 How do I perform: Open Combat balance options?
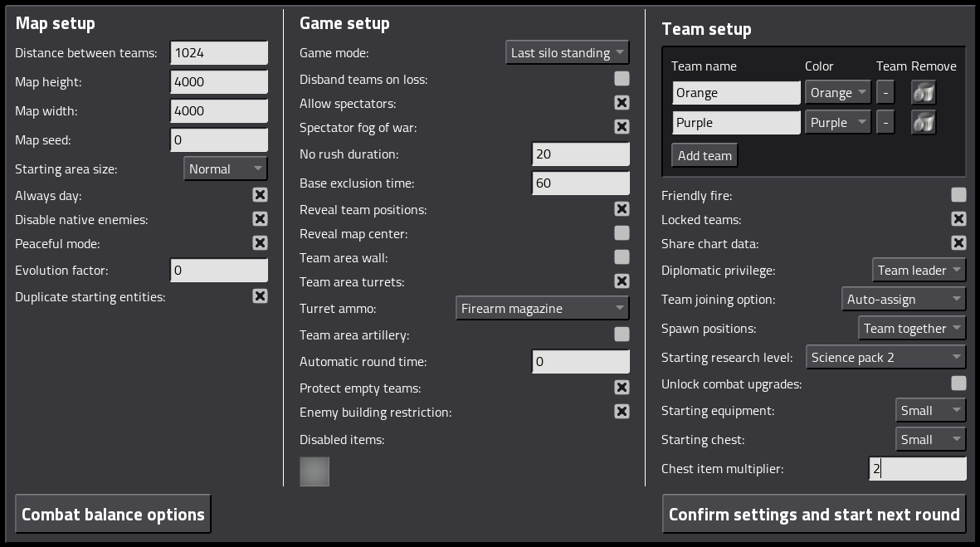coord(113,515)
